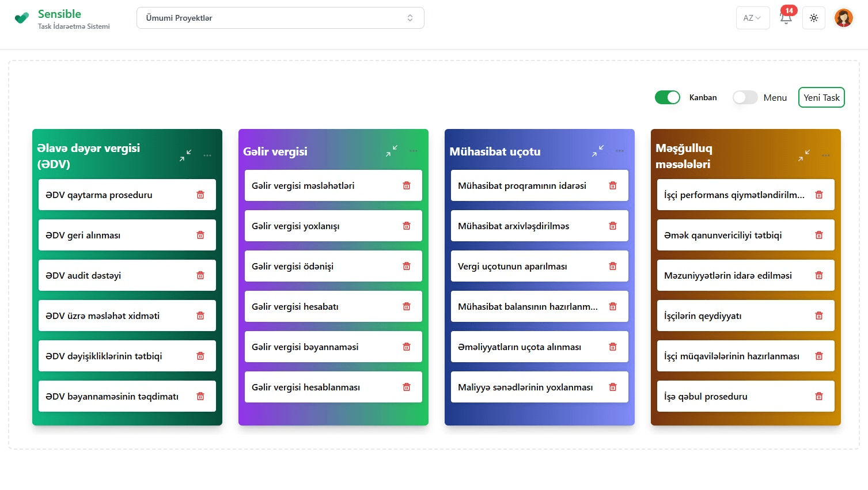
Task: Create a task with Yeni Task
Action: 821,97
